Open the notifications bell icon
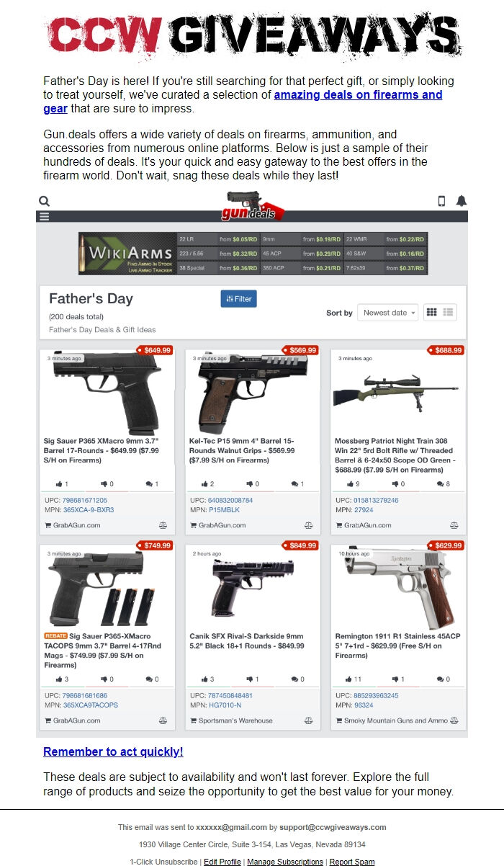 462,201
